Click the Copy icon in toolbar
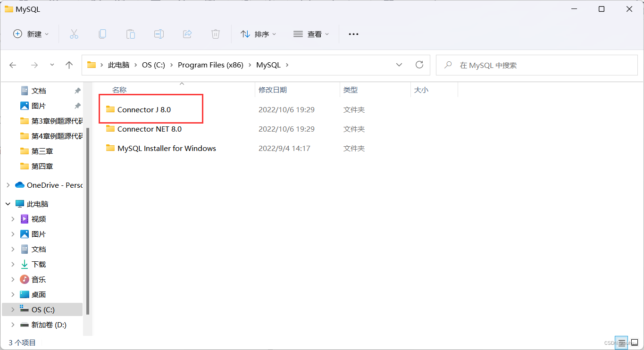Viewport: 644px width, 350px height. click(102, 34)
